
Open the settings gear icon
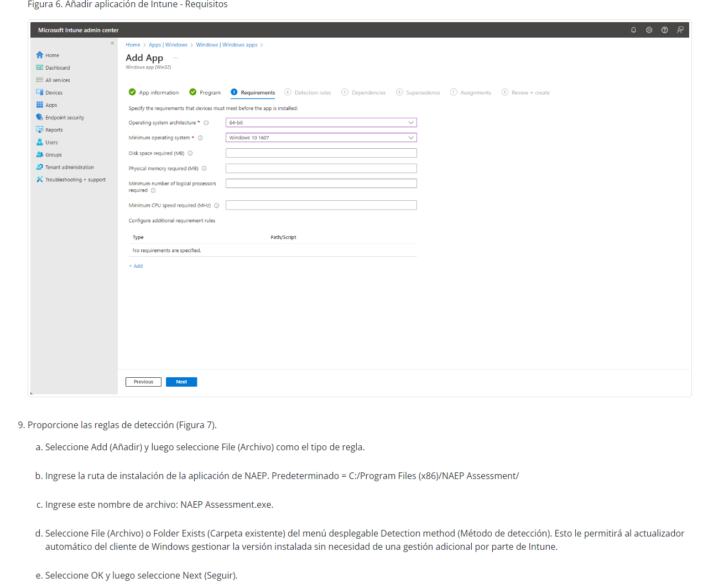[649, 30]
